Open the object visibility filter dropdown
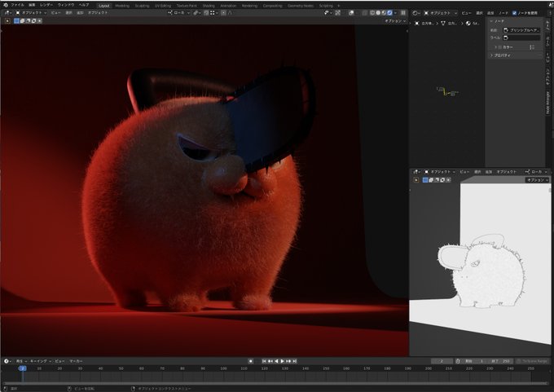This screenshot has width=554, height=392. tap(328, 13)
